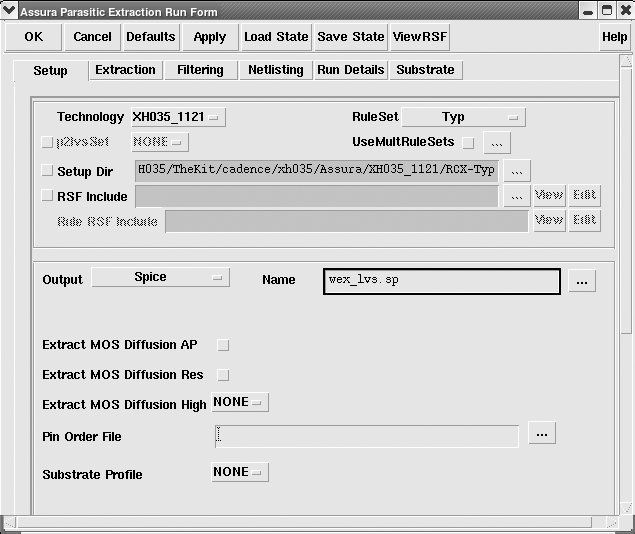
Task: Click the Name field containing wex_lvs.sp
Action: [x=442, y=281]
